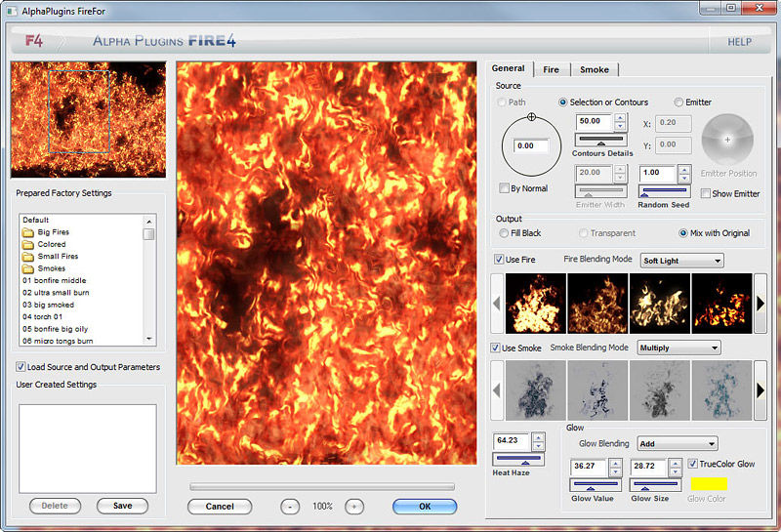Toggle the By Normal checkbox
781x532 pixels.
coord(504,188)
